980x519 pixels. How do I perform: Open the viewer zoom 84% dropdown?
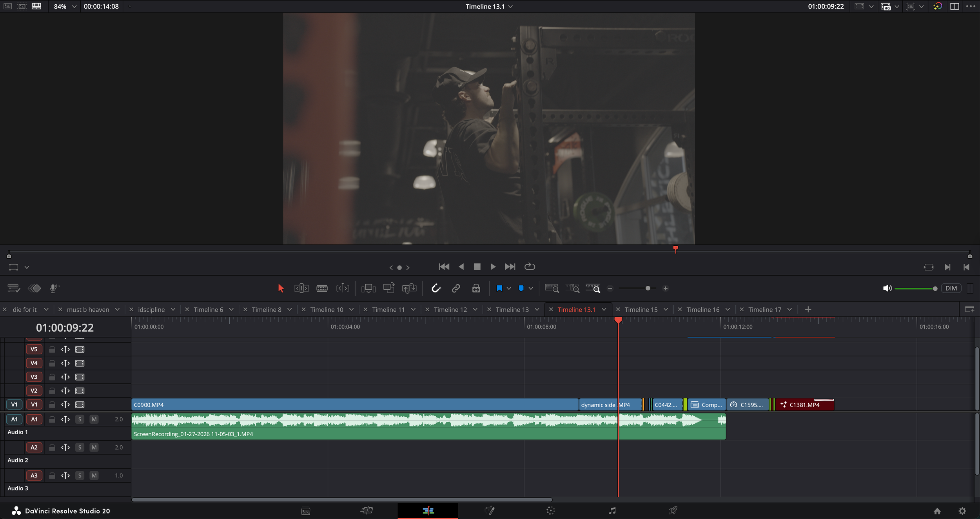tap(74, 7)
